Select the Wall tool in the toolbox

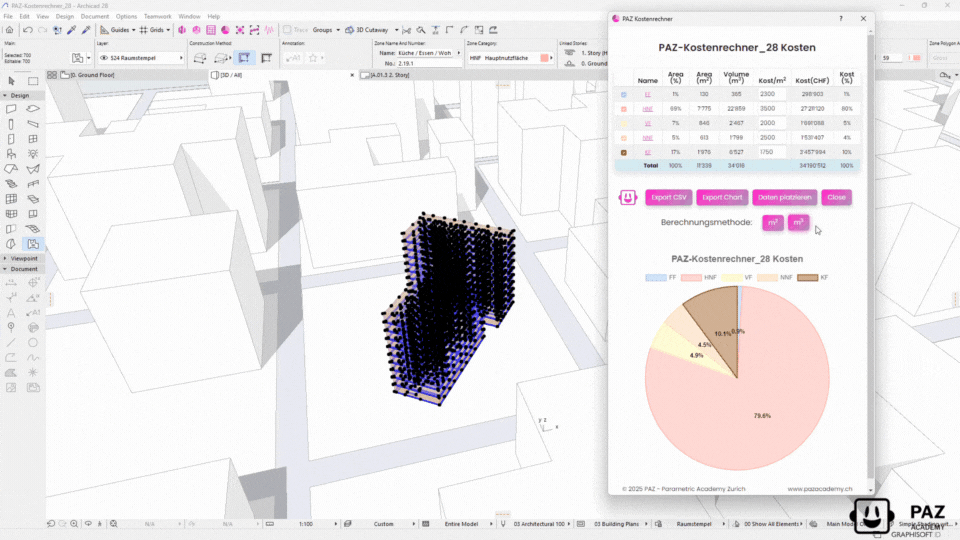click(11, 109)
